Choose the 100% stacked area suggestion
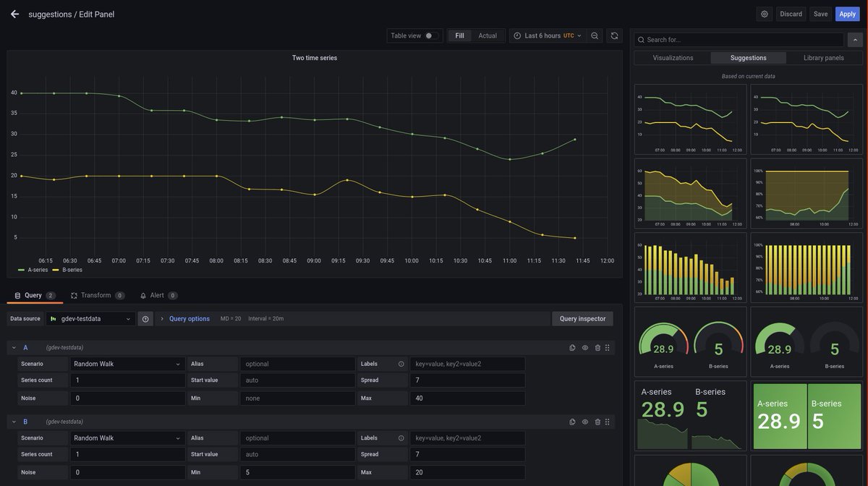Screen dimensions: 868x486 (x=807, y=193)
